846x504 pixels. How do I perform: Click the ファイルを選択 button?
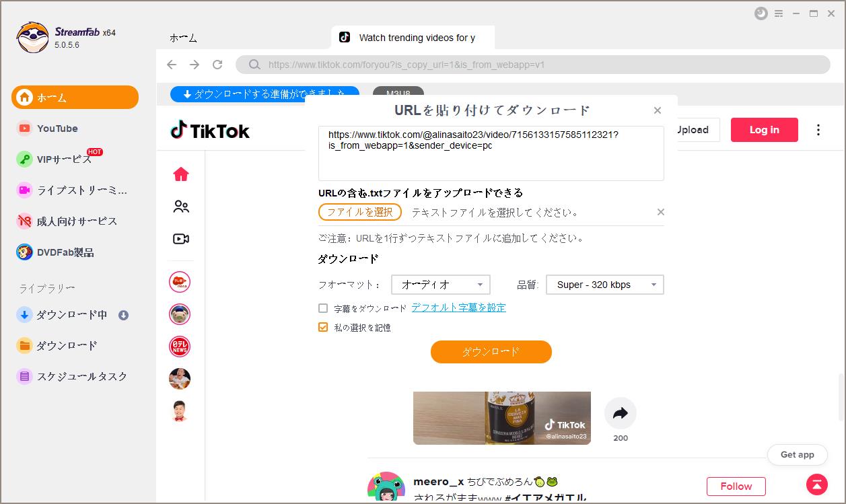(x=360, y=212)
